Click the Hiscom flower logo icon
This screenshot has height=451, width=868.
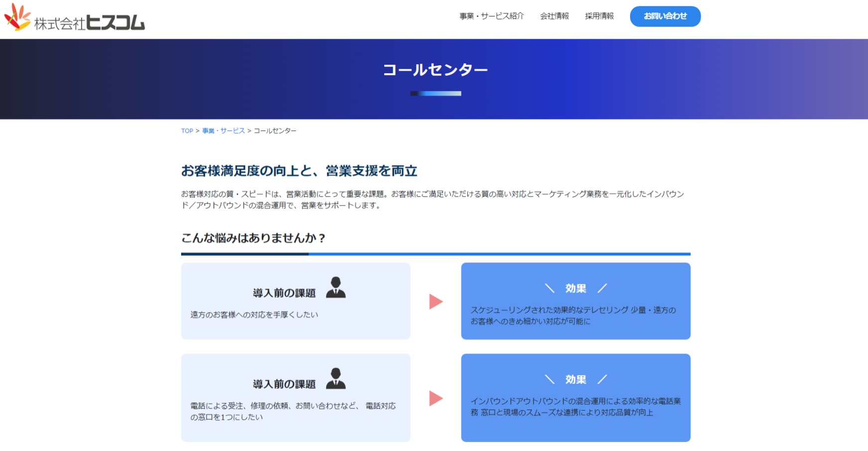18,17
